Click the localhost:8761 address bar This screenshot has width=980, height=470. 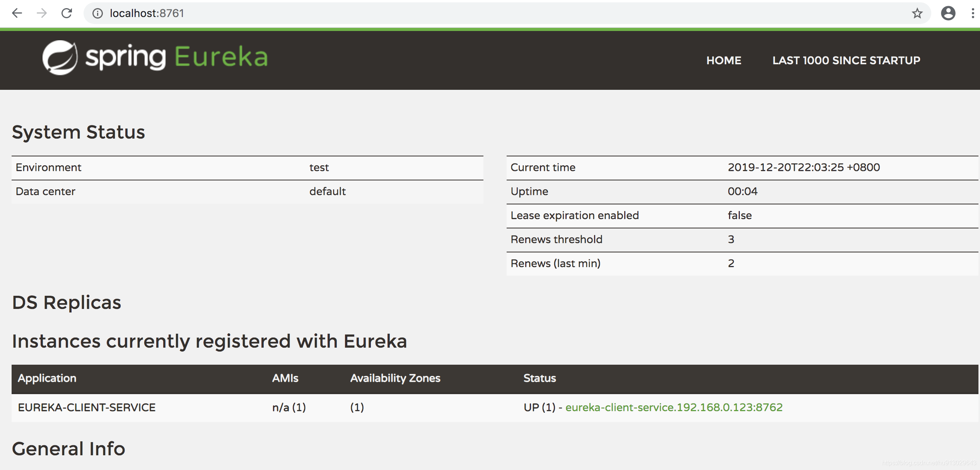(507, 13)
